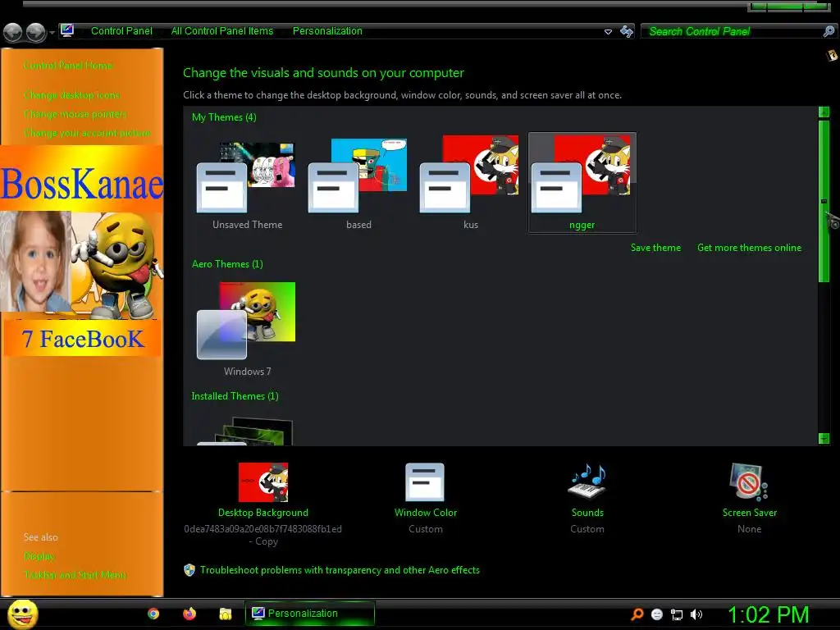The width and height of the screenshot is (840, 630).
Task: Click the Window Color label
Action: coord(426,513)
